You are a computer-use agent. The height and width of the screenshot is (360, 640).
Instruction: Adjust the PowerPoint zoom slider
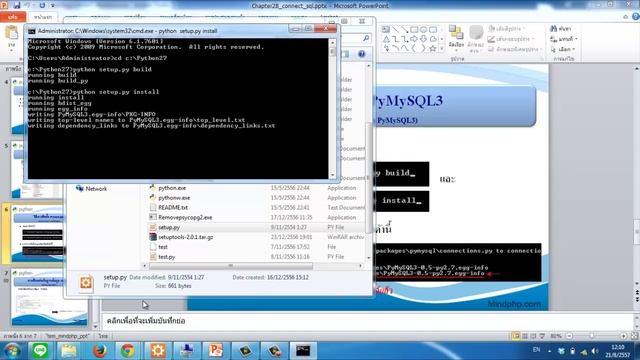point(592,336)
